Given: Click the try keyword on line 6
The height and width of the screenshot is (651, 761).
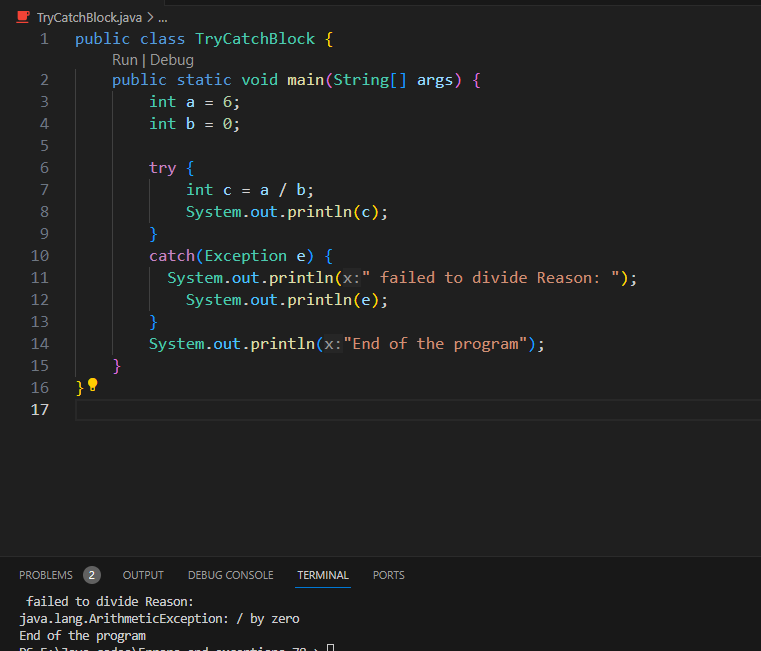Looking at the screenshot, I should [x=163, y=168].
